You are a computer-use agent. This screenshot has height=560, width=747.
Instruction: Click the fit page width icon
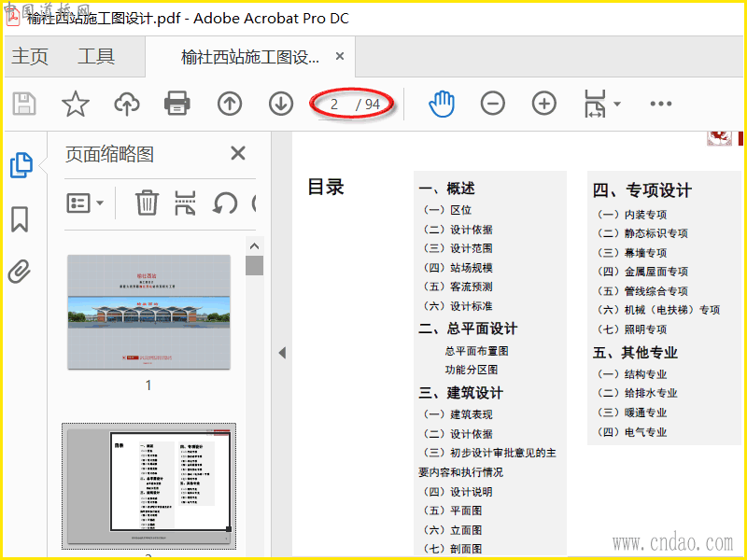[595, 104]
